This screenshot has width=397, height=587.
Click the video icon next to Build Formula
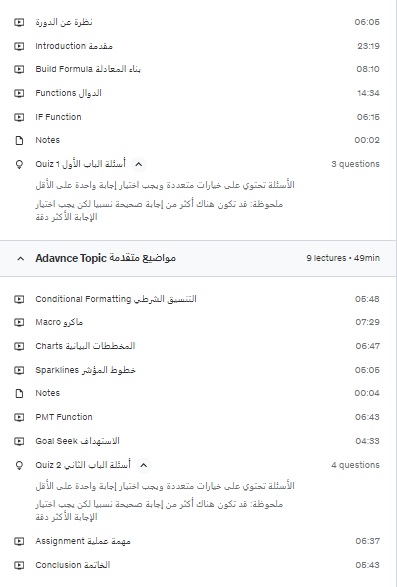(x=19, y=69)
